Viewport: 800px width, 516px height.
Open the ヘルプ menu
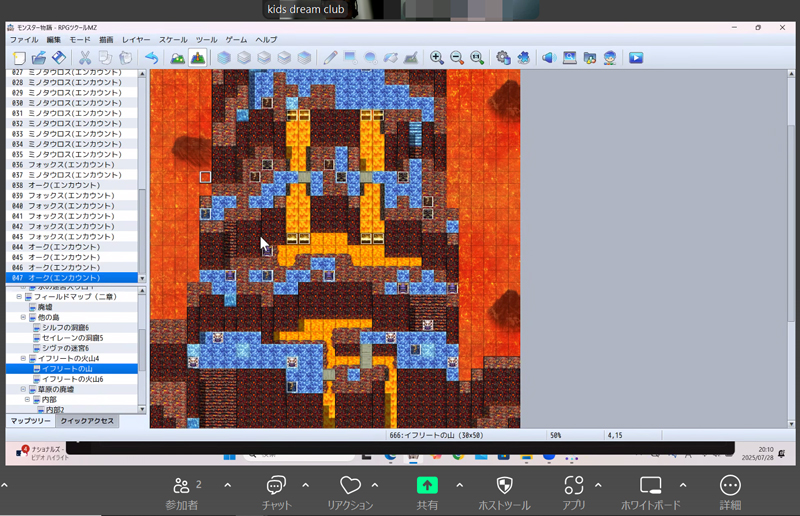pyautogui.click(x=266, y=39)
